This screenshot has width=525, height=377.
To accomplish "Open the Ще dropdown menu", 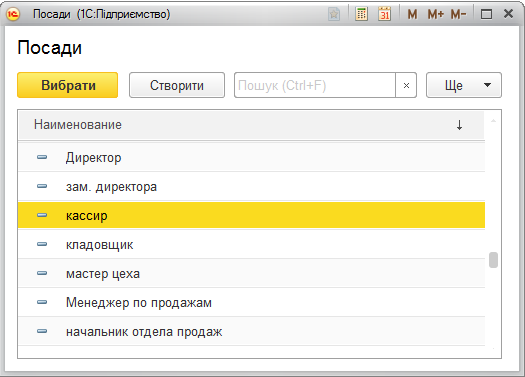I will point(464,85).
